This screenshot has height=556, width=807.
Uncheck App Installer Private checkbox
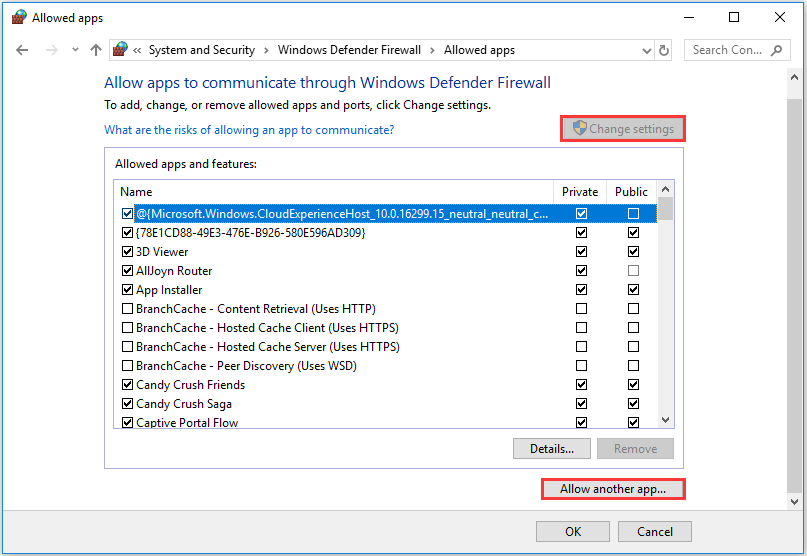(x=582, y=290)
